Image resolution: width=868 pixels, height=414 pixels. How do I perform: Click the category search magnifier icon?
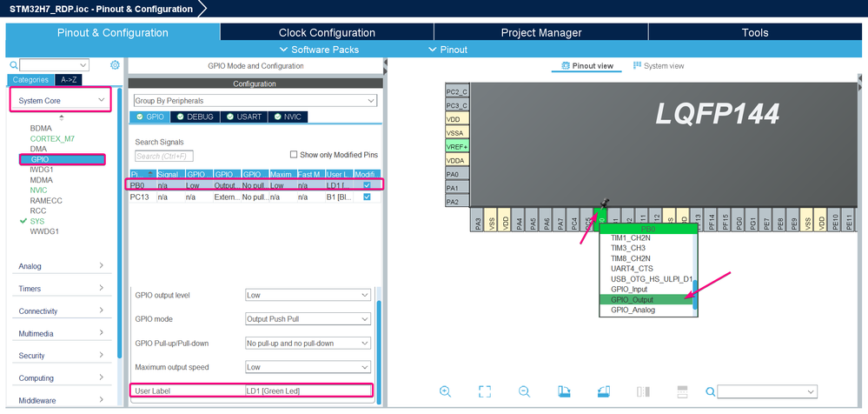pos(14,65)
